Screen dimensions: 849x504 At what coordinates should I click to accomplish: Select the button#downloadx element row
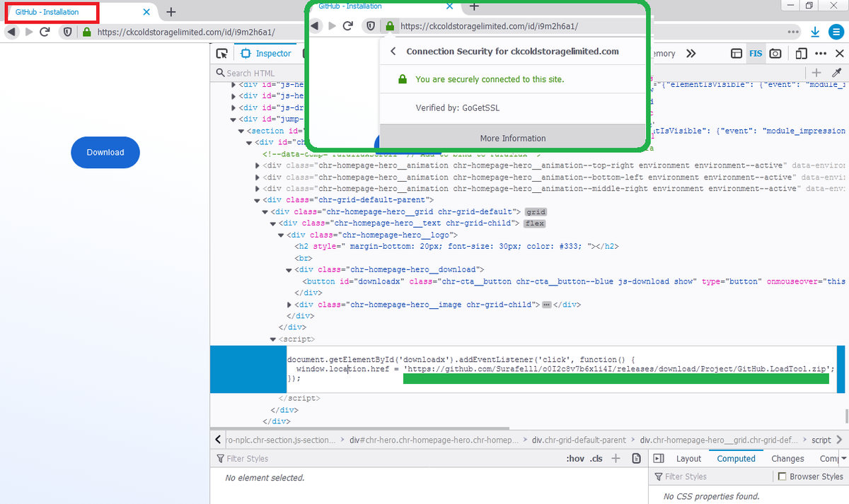click(x=529, y=281)
